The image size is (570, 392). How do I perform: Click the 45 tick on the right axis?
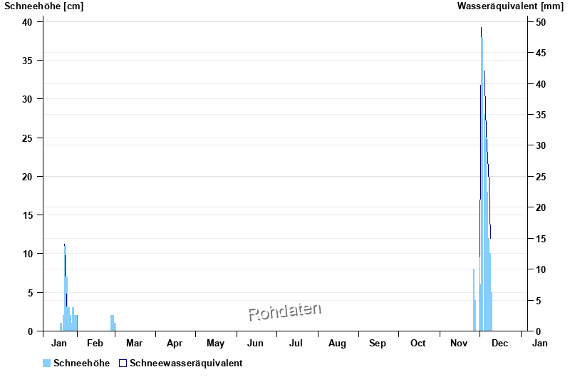click(541, 53)
